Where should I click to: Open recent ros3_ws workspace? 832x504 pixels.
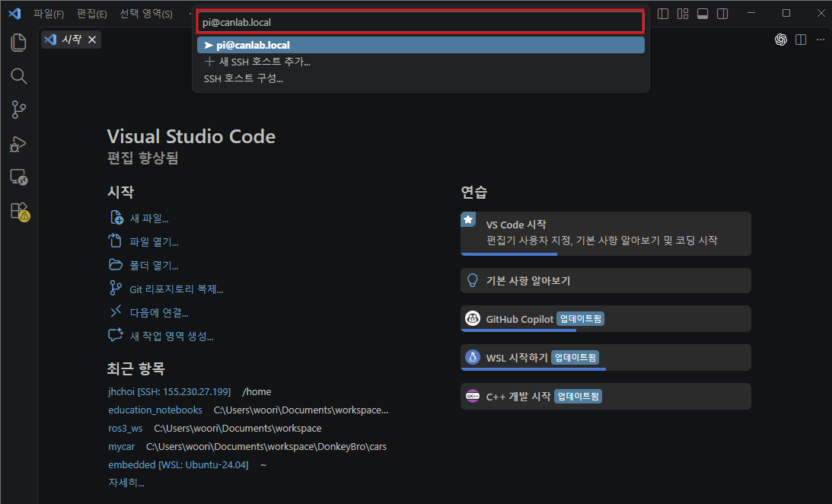(126, 428)
